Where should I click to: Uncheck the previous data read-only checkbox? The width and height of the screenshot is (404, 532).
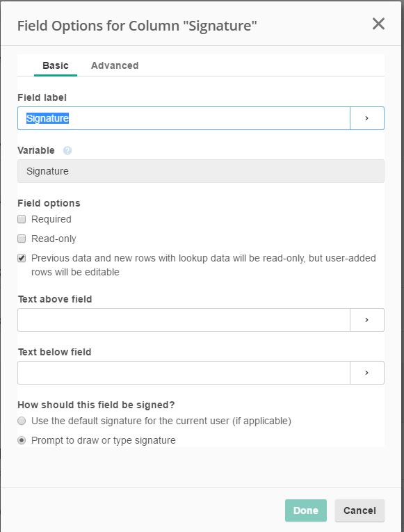point(22,258)
